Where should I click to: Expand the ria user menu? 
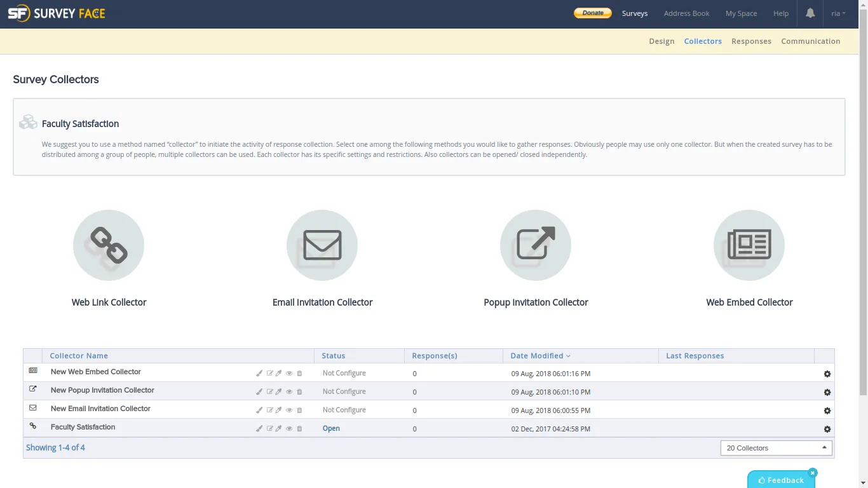click(838, 13)
